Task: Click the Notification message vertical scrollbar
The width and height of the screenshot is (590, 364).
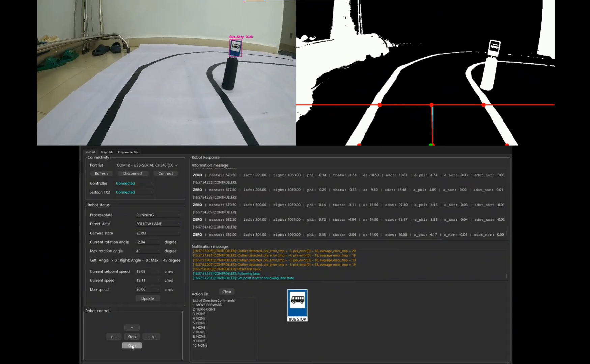Action: 507,276
